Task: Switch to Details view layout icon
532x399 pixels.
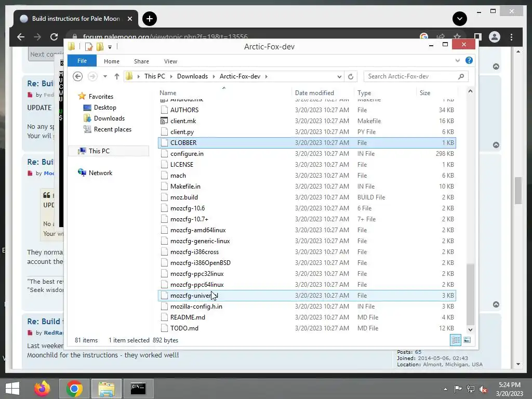Action: tap(456, 340)
